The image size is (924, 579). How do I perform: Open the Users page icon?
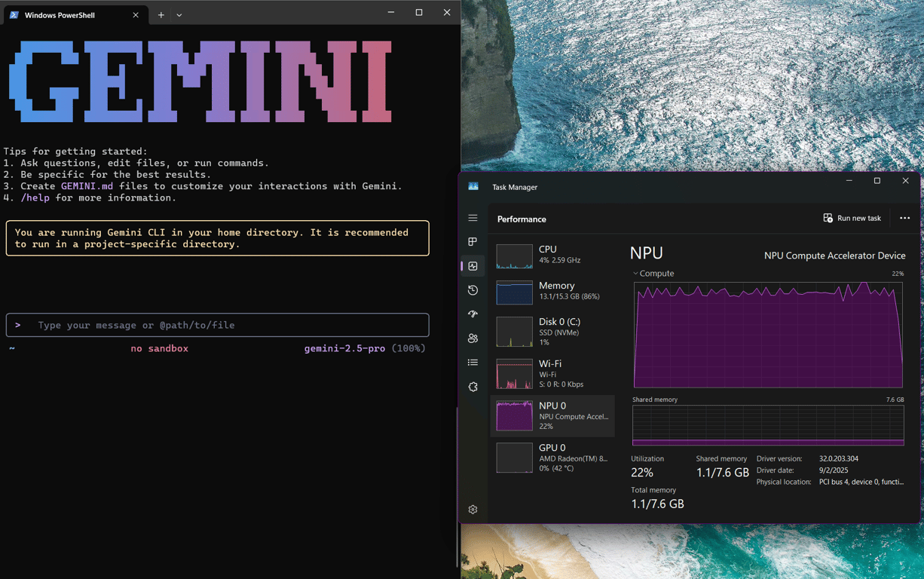point(473,338)
